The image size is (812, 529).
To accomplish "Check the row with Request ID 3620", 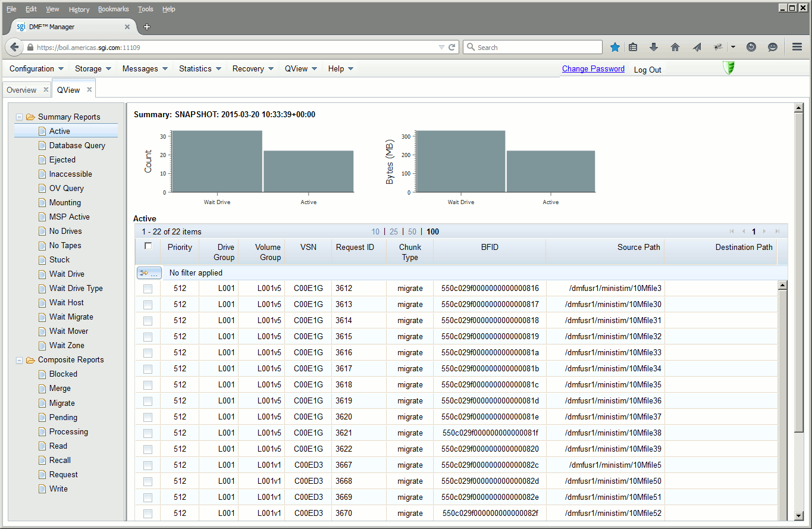I will [x=148, y=417].
